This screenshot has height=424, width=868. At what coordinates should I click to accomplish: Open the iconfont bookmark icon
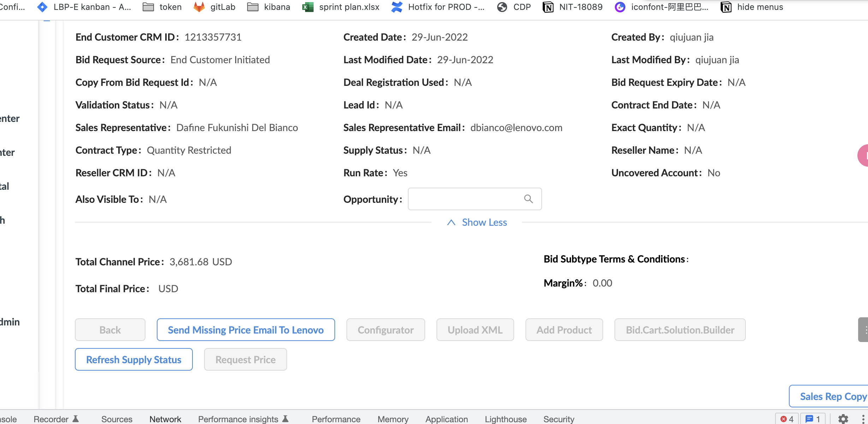[620, 7]
